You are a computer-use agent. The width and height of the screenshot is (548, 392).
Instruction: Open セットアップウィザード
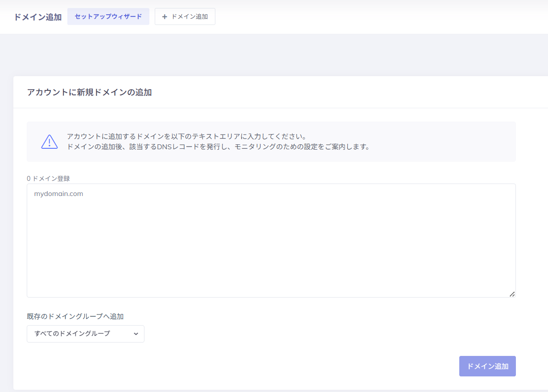tap(108, 16)
